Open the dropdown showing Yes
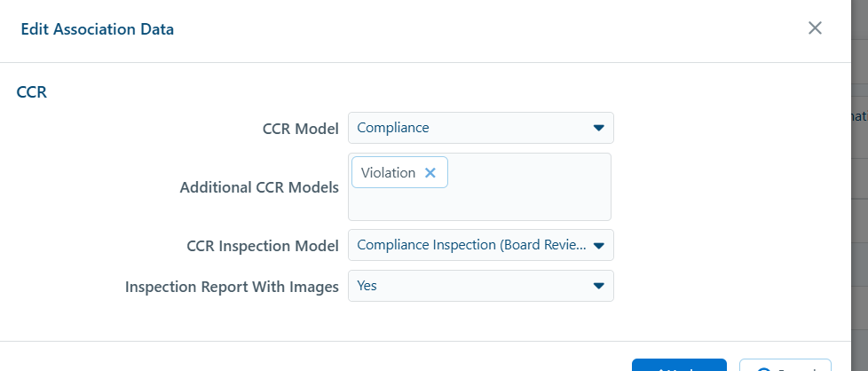 click(480, 286)
